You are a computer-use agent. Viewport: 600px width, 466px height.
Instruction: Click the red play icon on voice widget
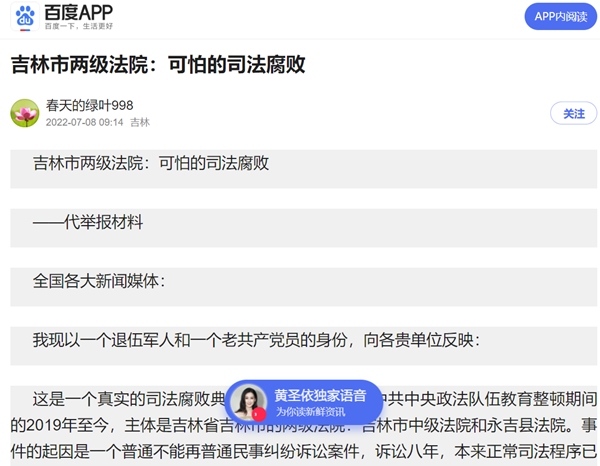point(258,413)
